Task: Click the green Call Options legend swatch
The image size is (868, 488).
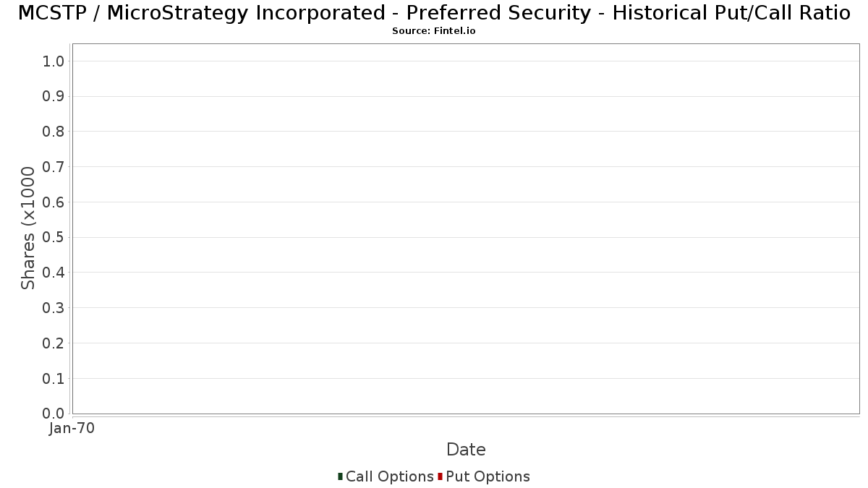Action: pyautogui.click(x=340, y=476)
